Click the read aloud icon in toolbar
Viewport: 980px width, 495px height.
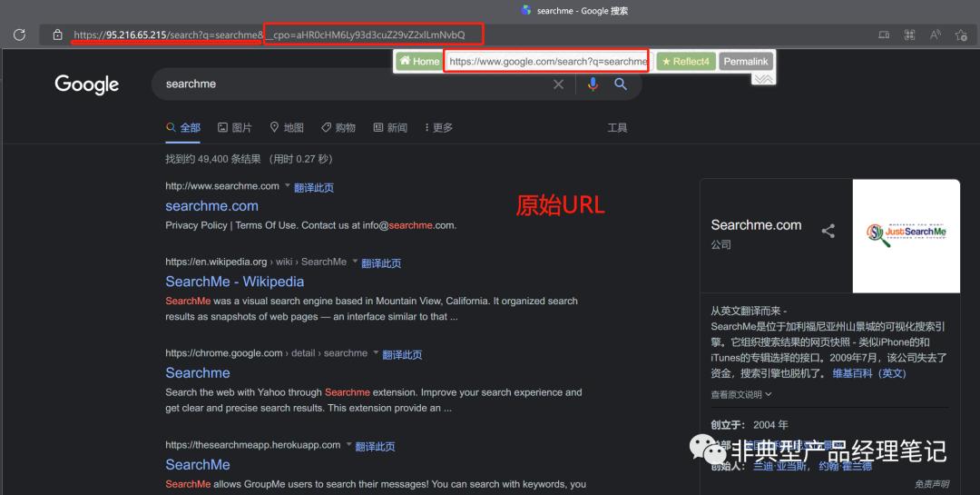pyautogui.click(x=935, y=35)
